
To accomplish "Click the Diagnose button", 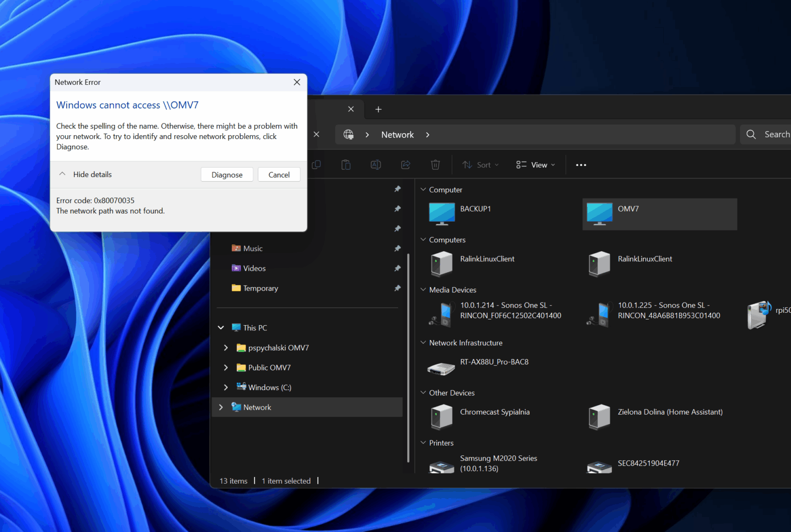I will [227, 174].
